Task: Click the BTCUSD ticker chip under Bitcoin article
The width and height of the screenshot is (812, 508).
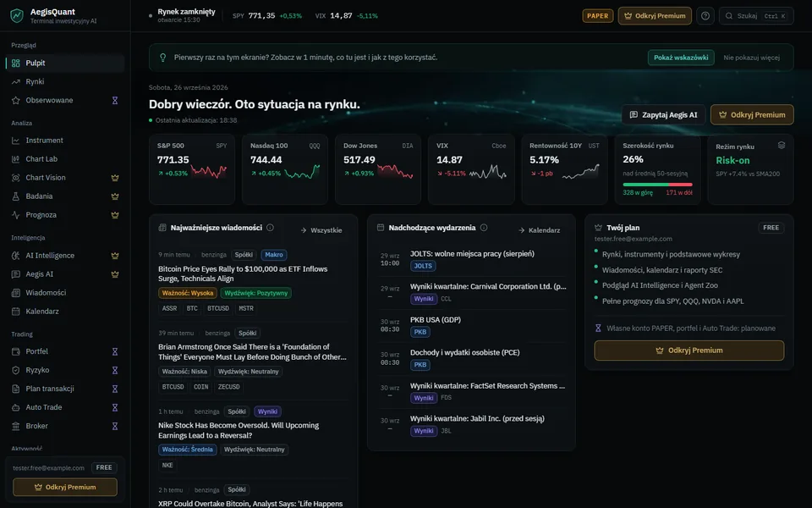Action: pos(218,308)
